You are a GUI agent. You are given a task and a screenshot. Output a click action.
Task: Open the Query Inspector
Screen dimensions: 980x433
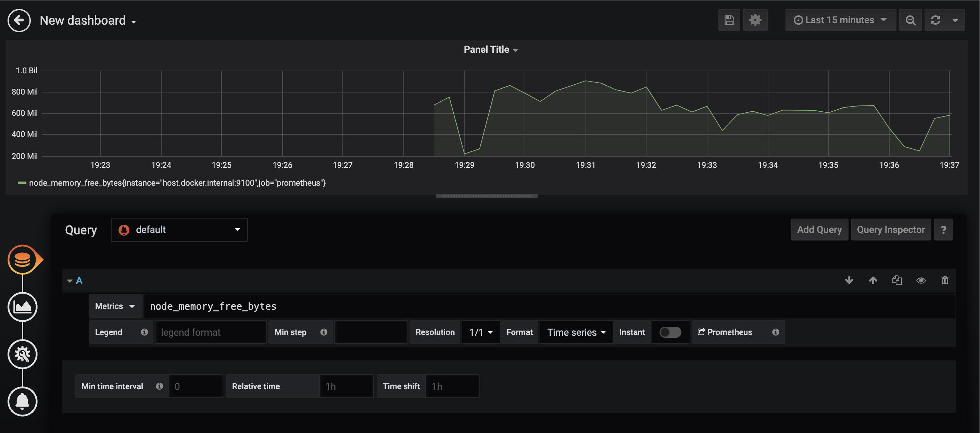click(890, 230)
